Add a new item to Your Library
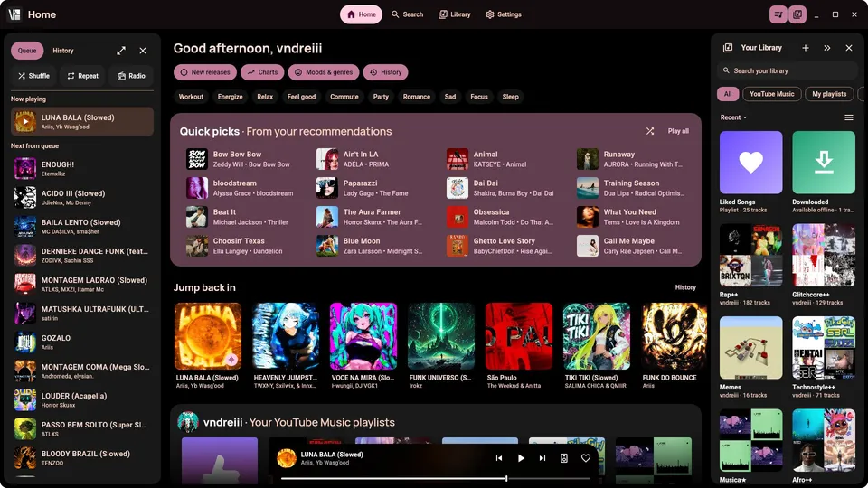 [x=806, y=48]
